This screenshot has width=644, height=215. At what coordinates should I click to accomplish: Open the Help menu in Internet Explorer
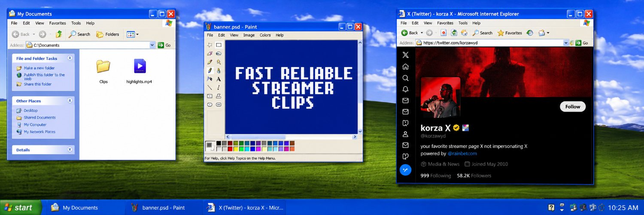pos(477,23)
